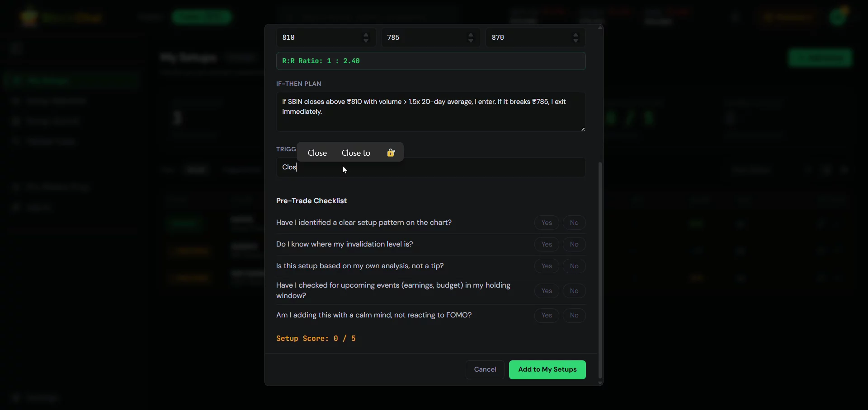Increase the 785 value with its up arrow
The height and width of the screenshot is (410, 868).
click(471, 34)
